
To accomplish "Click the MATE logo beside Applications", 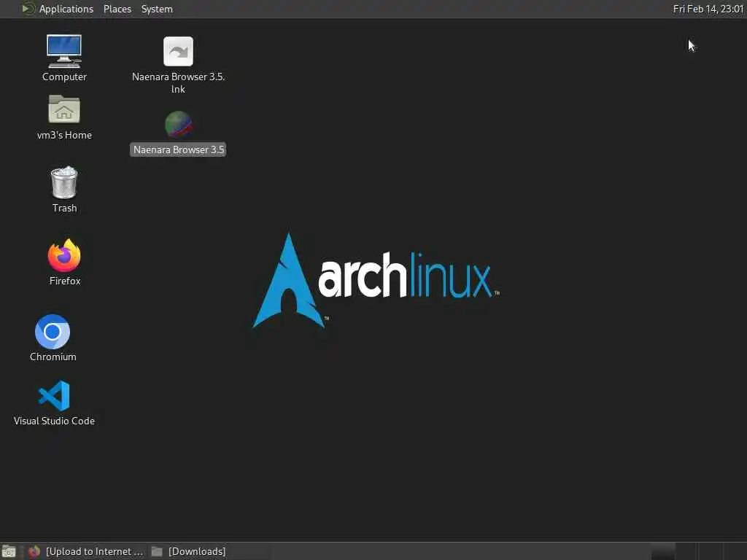I will 28,9.
